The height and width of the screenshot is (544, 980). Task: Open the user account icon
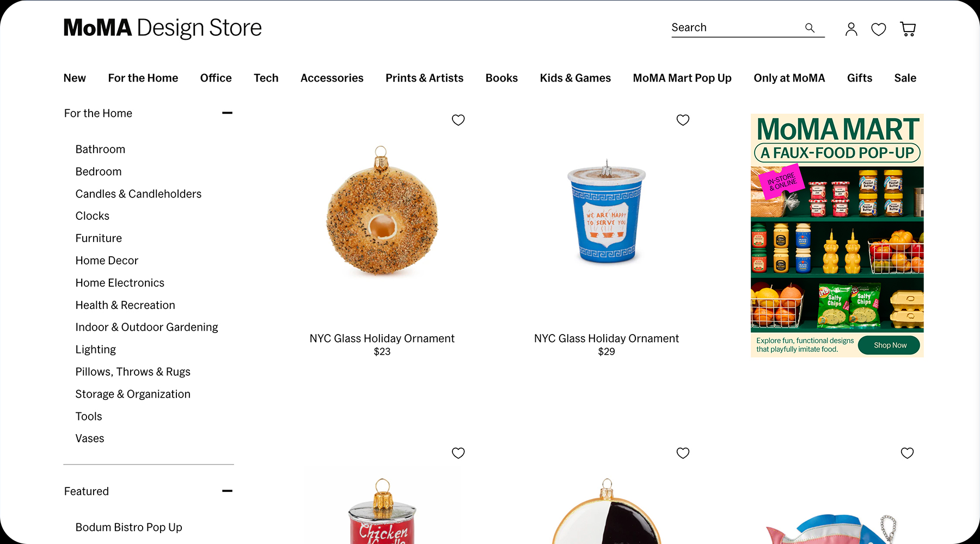tap(851, 29)
